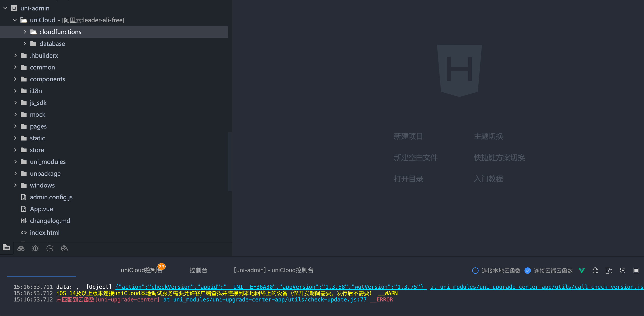Switch to [uni-admin] - uniCloud控制台 tab
The height and width of the screenshot is (316, 644).
click(x=274, y=270)
